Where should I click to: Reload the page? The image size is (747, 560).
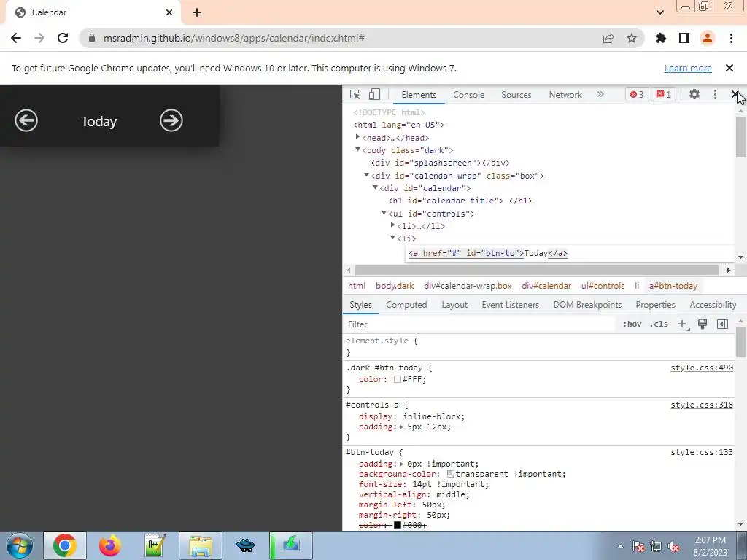pos(63,38)
